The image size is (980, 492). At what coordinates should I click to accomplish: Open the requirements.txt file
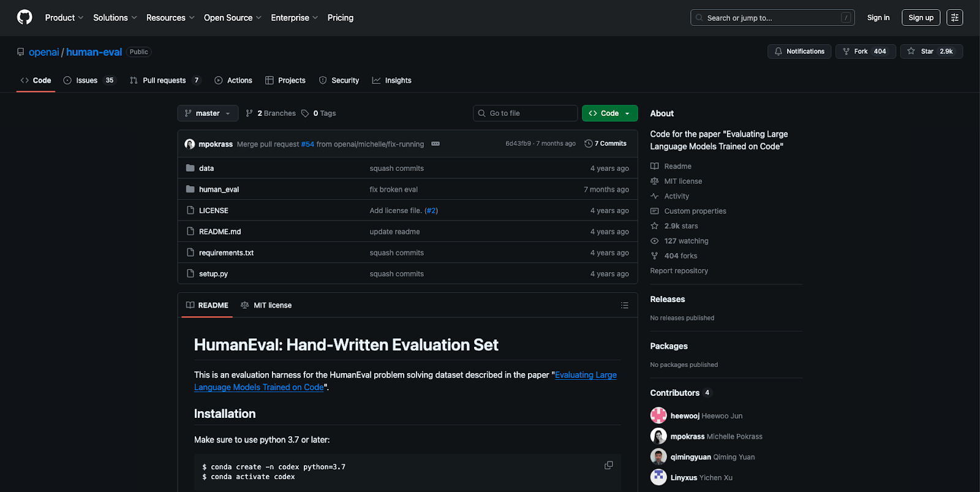[x=226, y=253]
